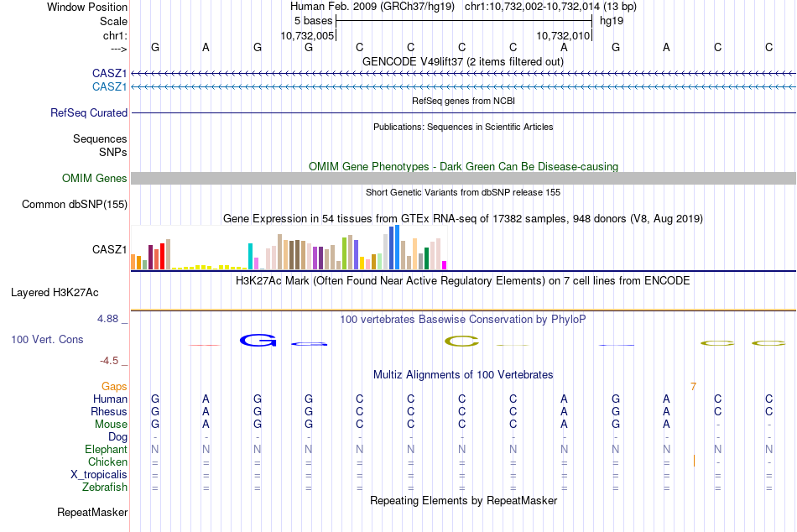Select the Chicken alignment row label
This screenshot has width=797, height=532.
(107, 462)
